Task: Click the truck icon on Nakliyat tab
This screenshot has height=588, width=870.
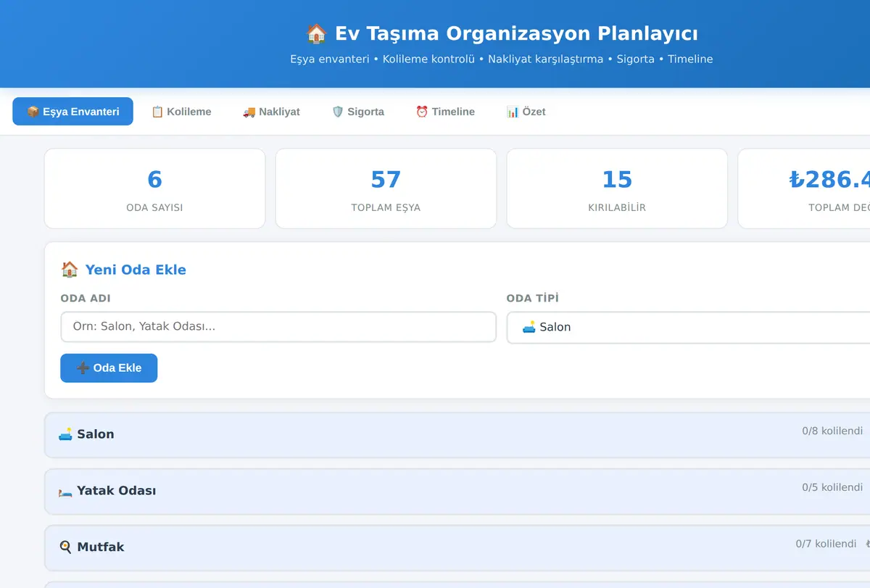Action: coord(249,112)
